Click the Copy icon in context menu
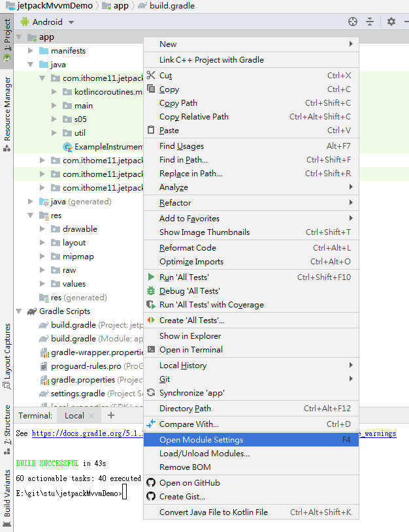Viewport: 409px width, 532px height. tap(151, 89)
